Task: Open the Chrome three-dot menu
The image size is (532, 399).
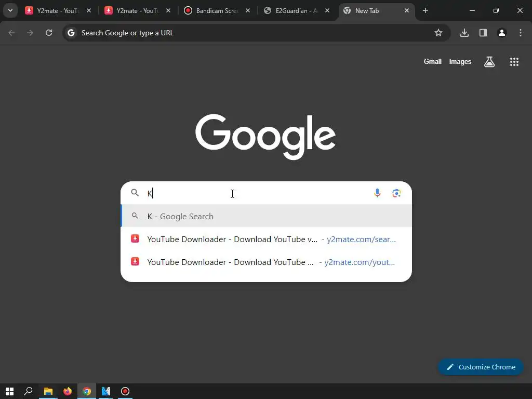Action: pyautogui.click(x=521, y=33)
